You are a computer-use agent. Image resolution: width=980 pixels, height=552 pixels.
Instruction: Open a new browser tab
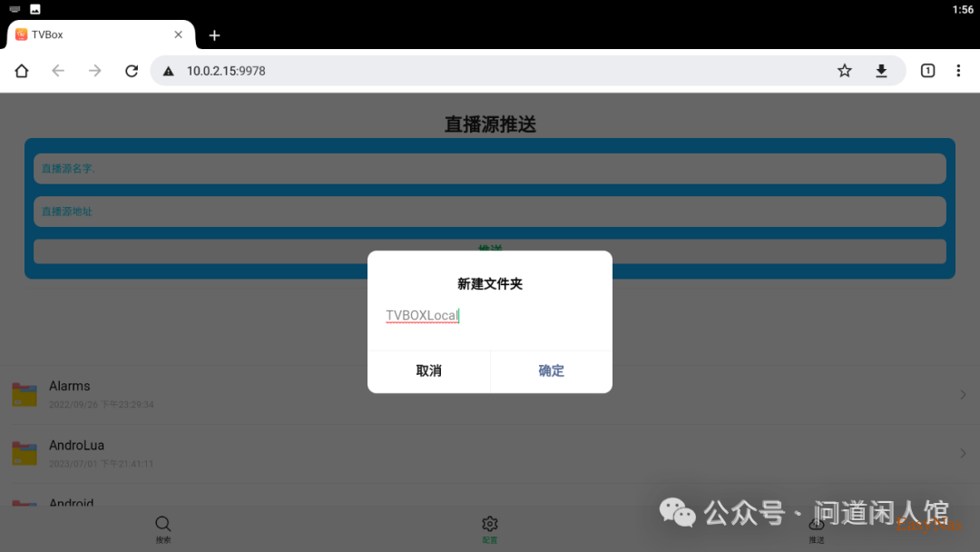(x=214, y=35)
